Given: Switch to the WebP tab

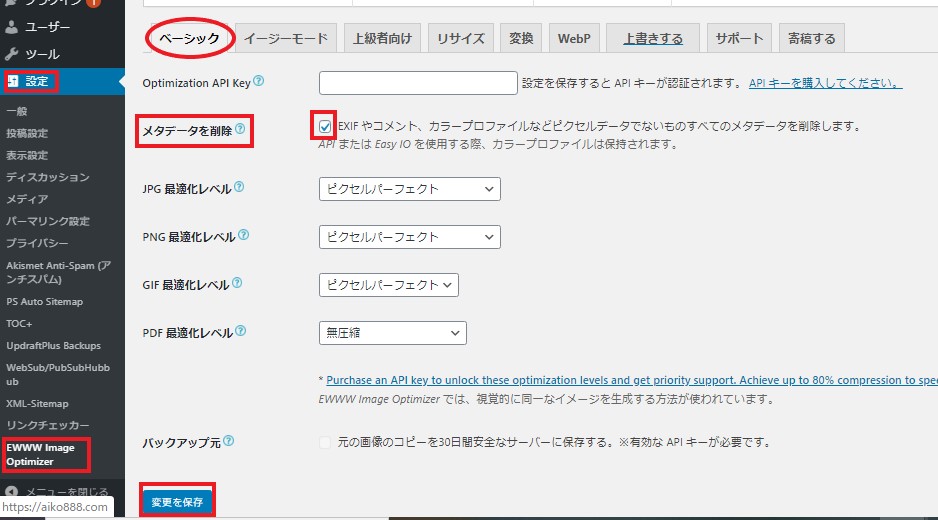Looking at the screenshot, I should (574, 38).
